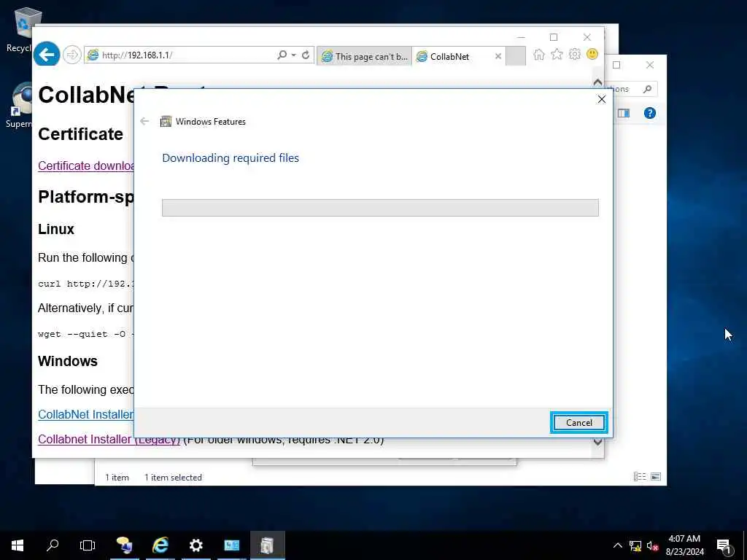
Task: Open the first pinned taskbar app after Task View
Action: pyautogui.click(x=124, y=545)
